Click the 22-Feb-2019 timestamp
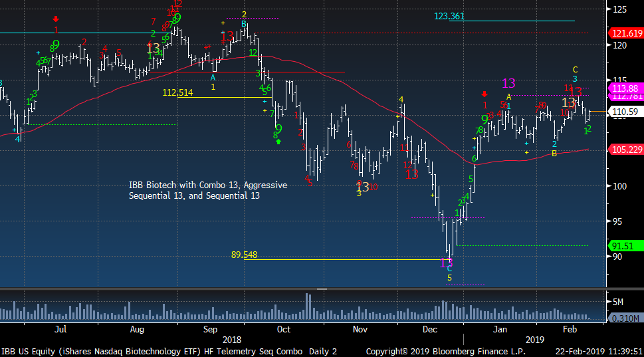This screenshot has height=357, width=644. point(599,352)
